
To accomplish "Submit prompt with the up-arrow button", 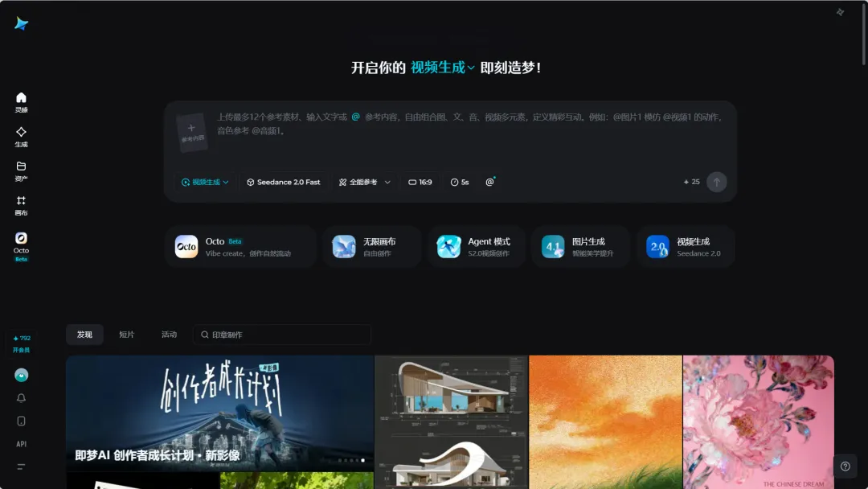I will [716, 182].
